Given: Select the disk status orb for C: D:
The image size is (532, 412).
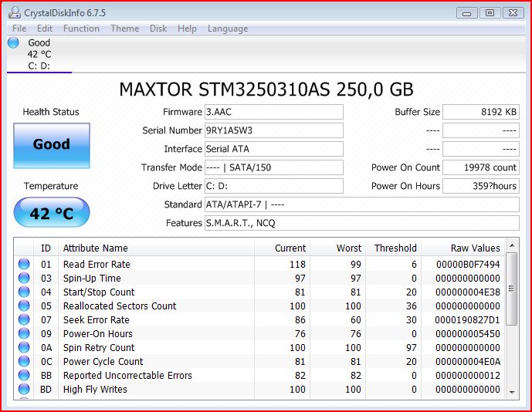Looking at the screenshot, I should pos(13,43).
